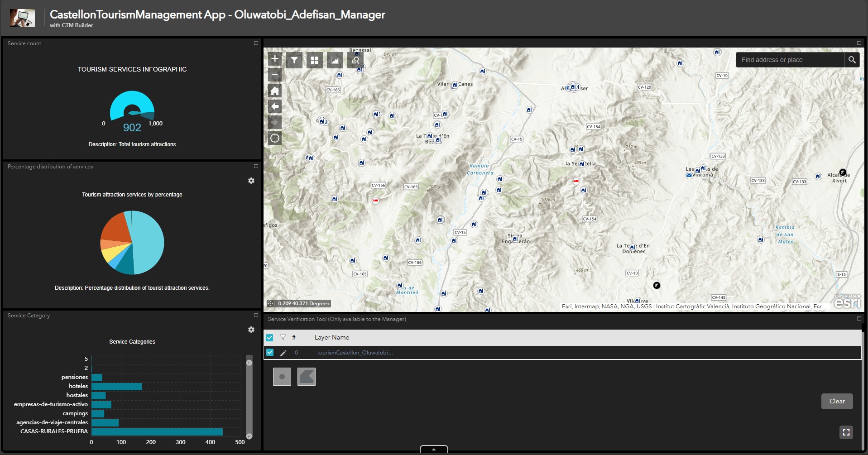Zoom out on the map

click(275, 74)
